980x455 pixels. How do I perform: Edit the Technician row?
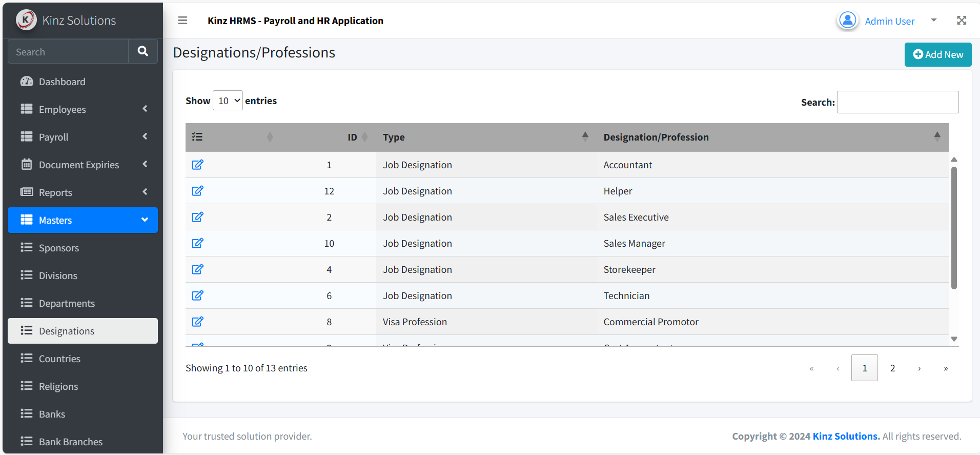[197, 295]
